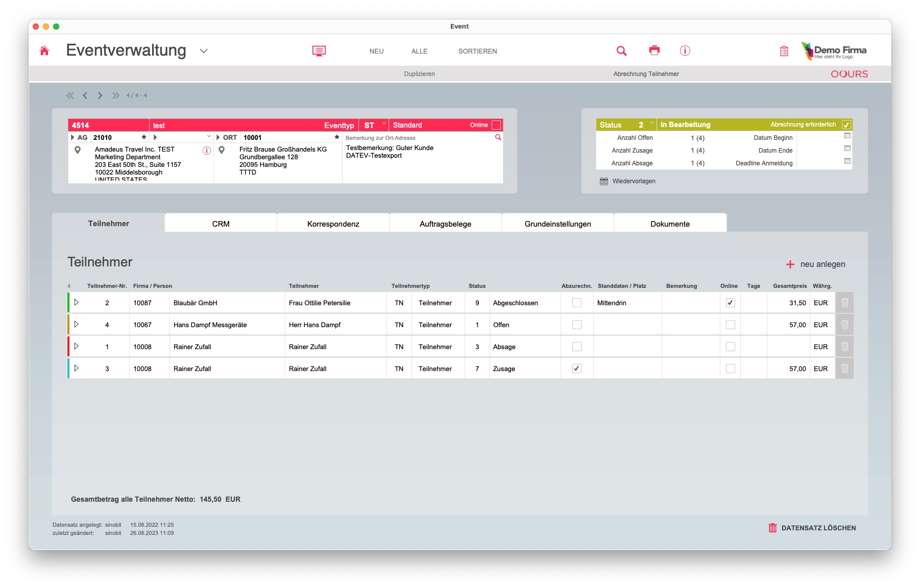Toggle Online checkbox for Zusage row

pos(731,369)
